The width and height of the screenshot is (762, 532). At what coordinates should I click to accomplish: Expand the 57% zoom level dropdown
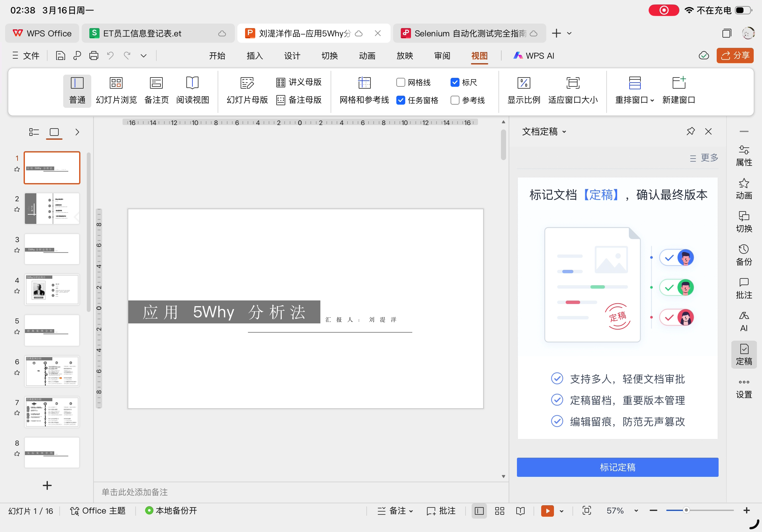[636, 511]
